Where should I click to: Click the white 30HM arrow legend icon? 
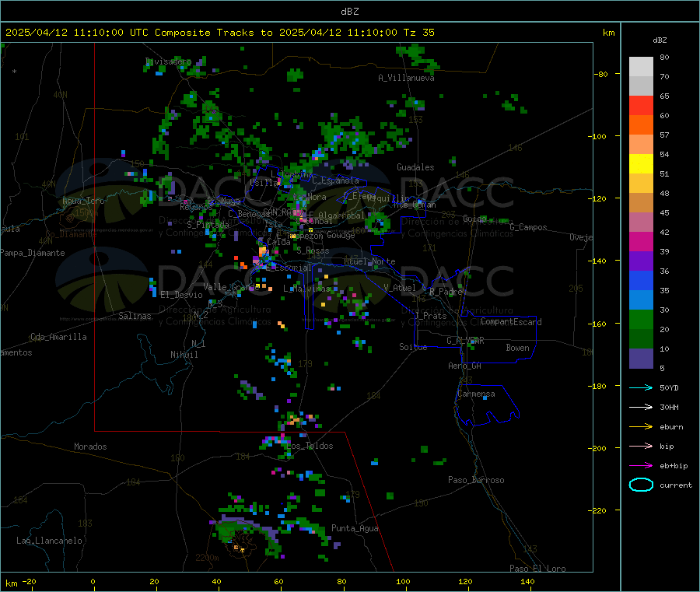click(x=641, y=407)
